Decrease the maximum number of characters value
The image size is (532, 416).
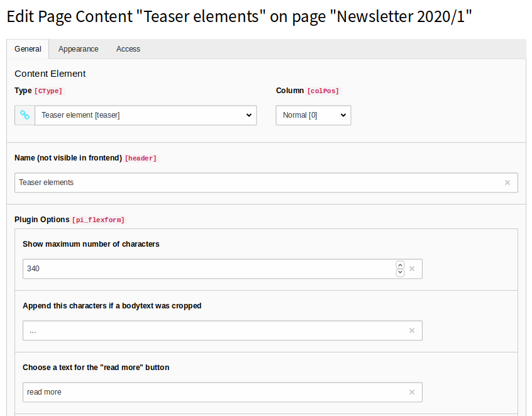(401, 273)
